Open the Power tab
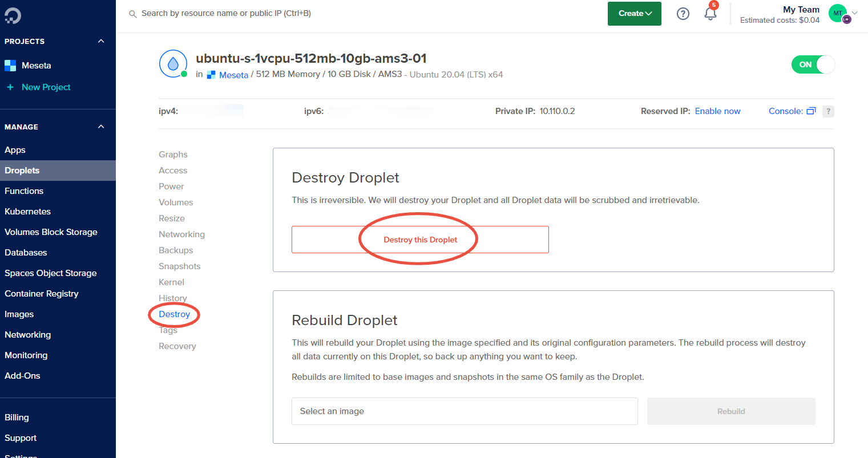This screenshot has width=868, height=458. pyautogui.click(x=171, y=187)
